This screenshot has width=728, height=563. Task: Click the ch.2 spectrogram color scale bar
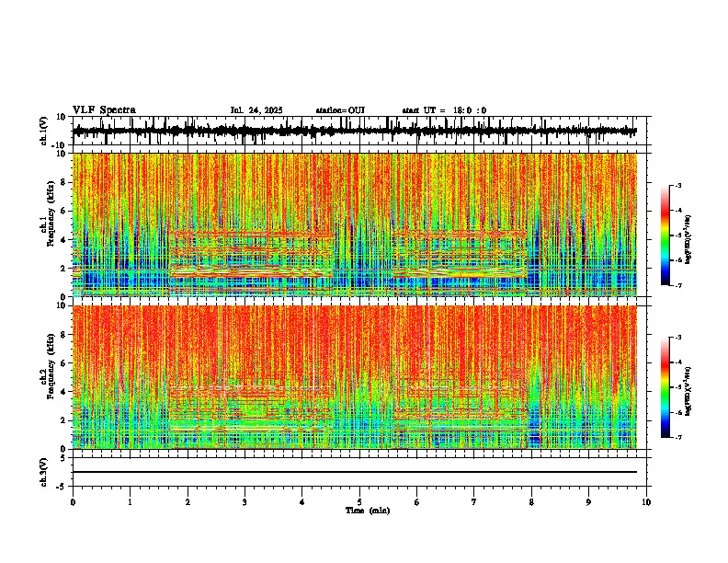[x=665, y=387]
